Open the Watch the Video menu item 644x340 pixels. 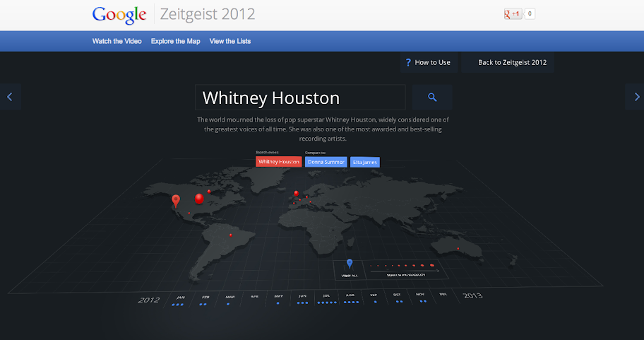[x=117, y=41]
